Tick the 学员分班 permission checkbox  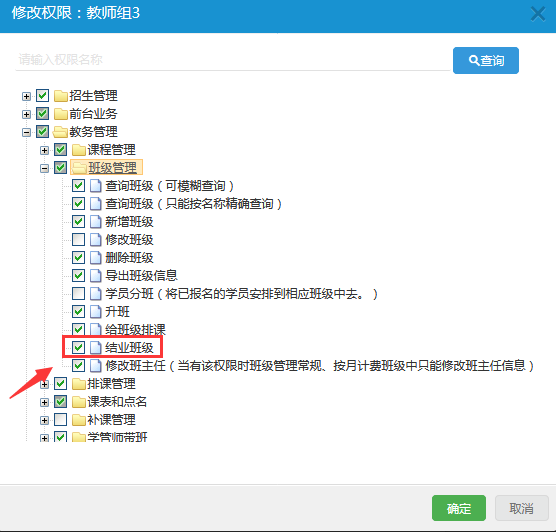tap(78, 294)
